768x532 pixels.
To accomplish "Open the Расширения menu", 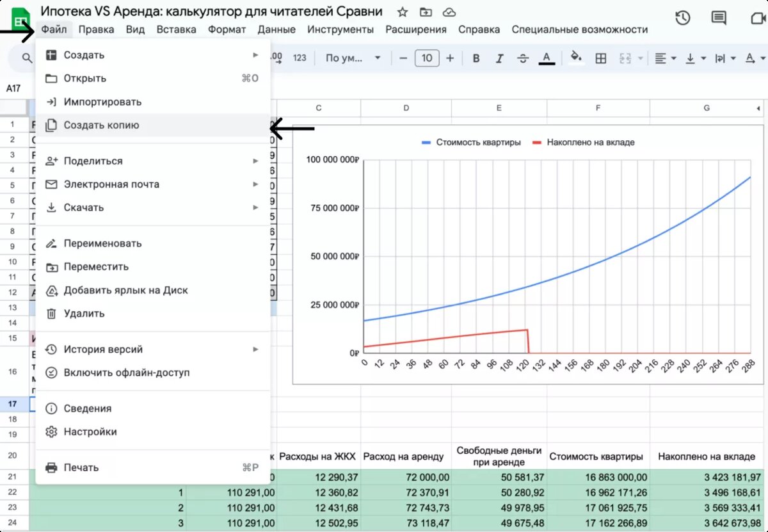I will 416,29.
